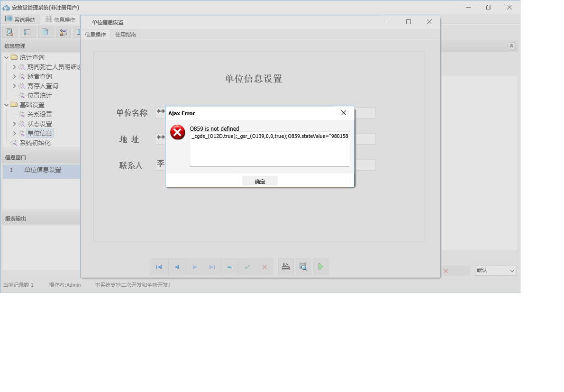Click into the 地址 input field

click(265, 139)
